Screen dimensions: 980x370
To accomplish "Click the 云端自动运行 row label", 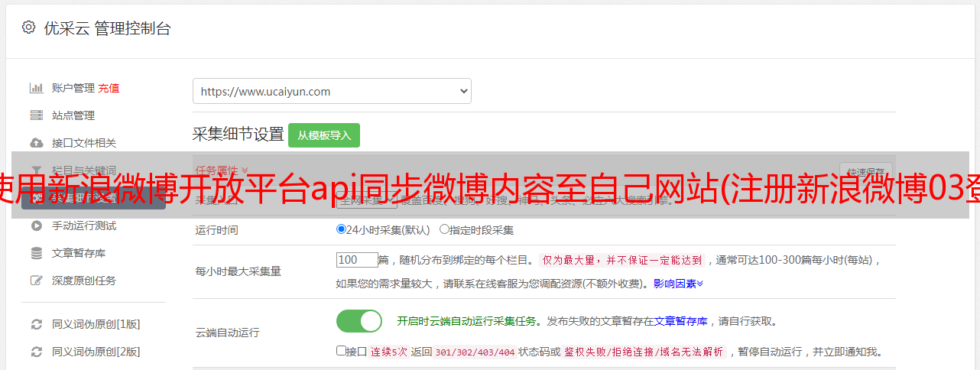I will [x=228, y=333].
